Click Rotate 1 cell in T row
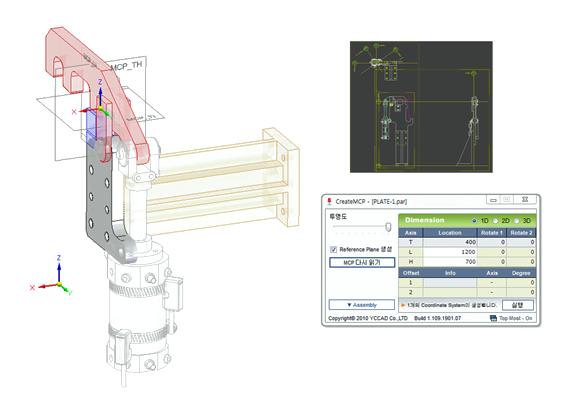The width and height of the screenshot is (573, 410). [x=492, y=242]
